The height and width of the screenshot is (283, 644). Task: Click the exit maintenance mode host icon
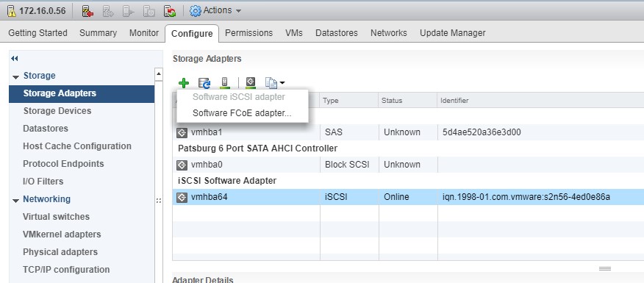tap(87, 11)
